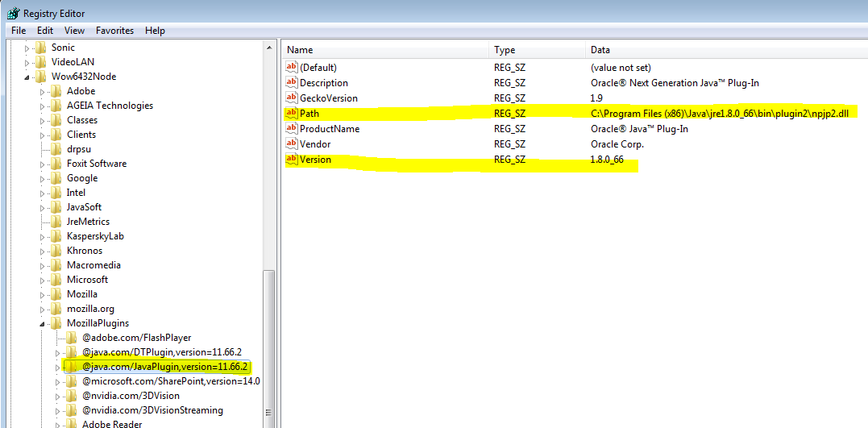The image size is (868, 428).
Task: Expand the @nvidia.com/3DVision key
Action: [58, 397]
